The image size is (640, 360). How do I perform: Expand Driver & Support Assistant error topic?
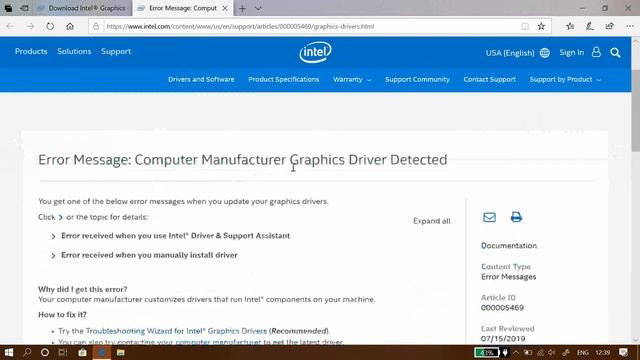pos(176,236)
